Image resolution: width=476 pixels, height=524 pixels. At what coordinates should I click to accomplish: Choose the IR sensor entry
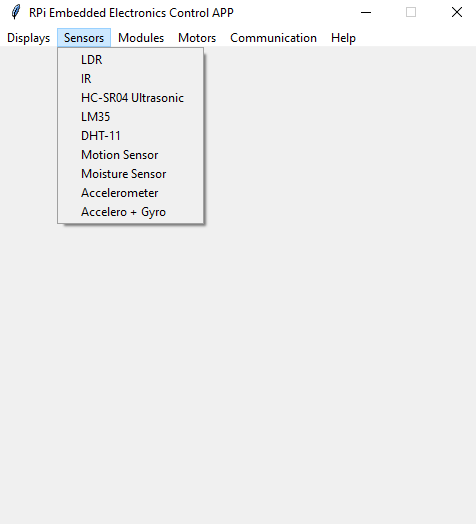click(130, 79)
